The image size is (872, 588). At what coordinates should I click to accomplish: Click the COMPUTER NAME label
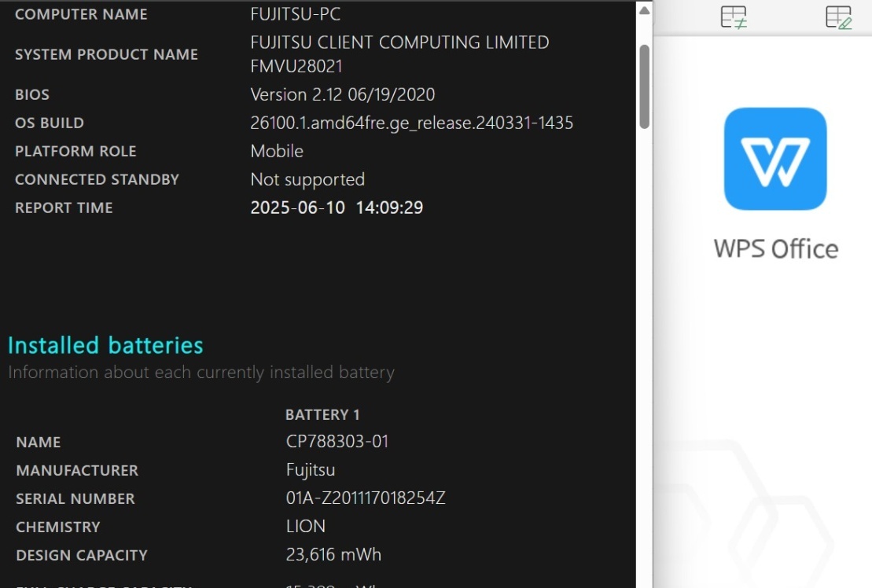tap(81, 14)
